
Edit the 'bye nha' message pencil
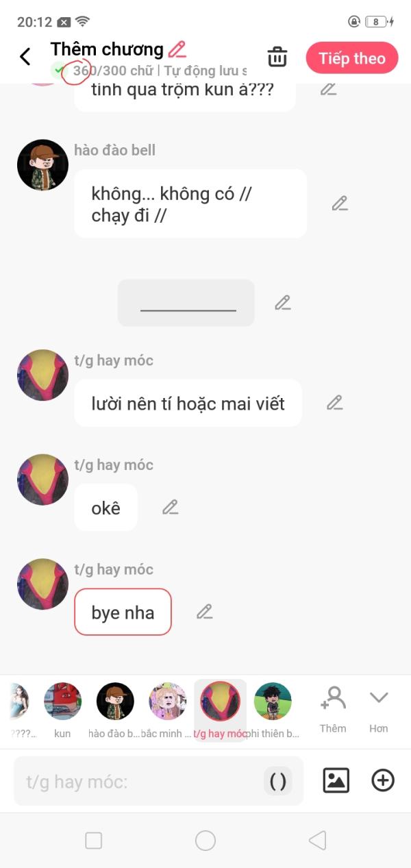pyautogui.click(x=205, y=612)
